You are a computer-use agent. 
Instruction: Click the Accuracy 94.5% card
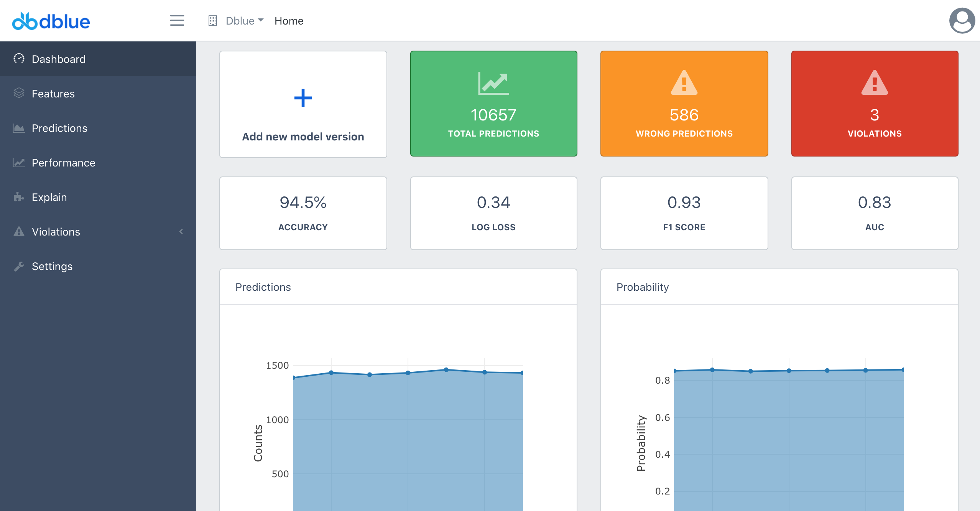pyautogui.click(x=303, y=213)
